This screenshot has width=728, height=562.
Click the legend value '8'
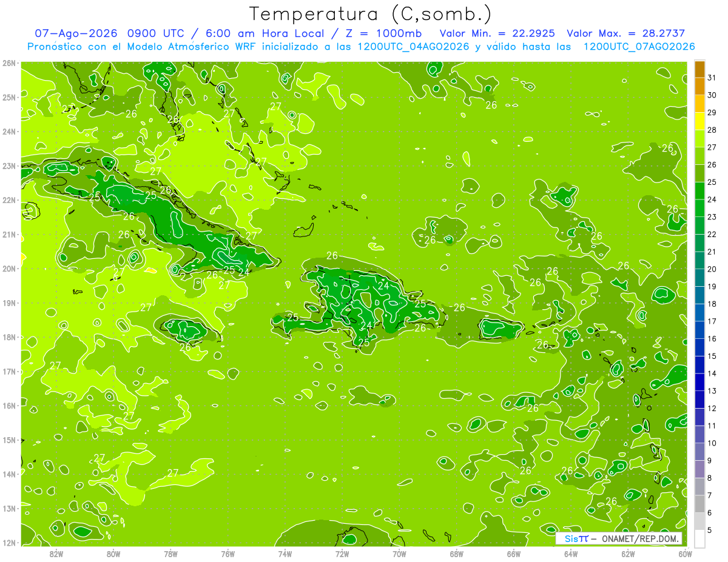[710, 478]
